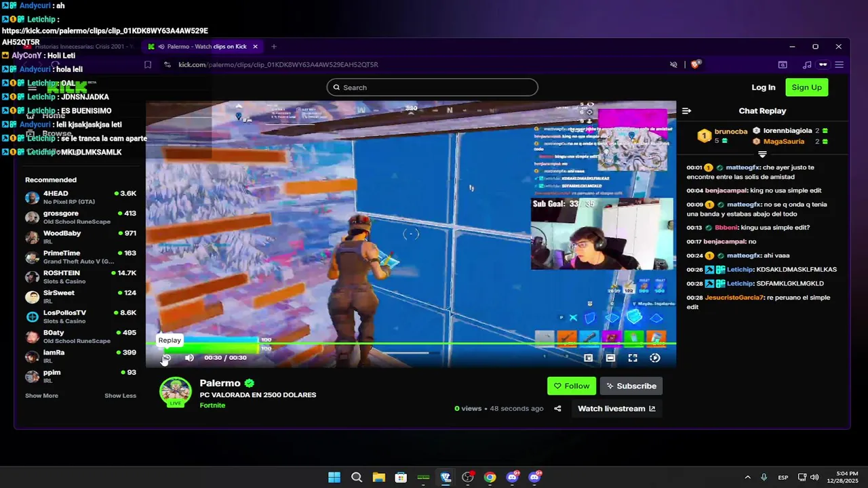The image size is (868, 488).
Task: Toggle theater mode on the video player
Action: [x=610, y=358]
